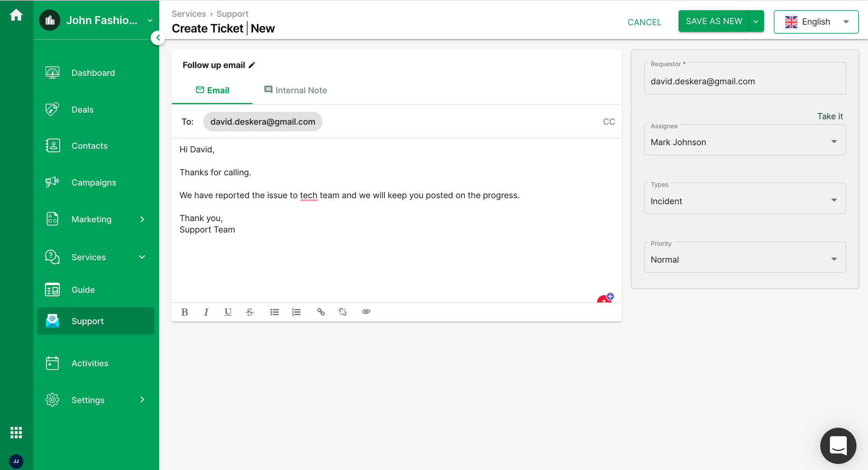The width and height of the screenshot is (868, 470).
Task: Click the Cancel button
Action: coord(644,21)
